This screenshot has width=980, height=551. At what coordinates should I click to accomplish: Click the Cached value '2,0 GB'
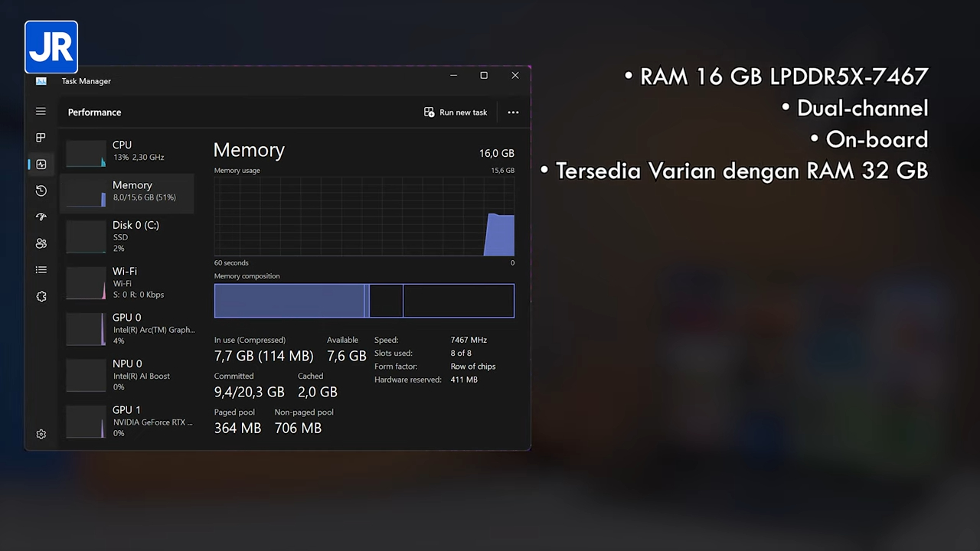pyautogui.click(x=317, y=392)
